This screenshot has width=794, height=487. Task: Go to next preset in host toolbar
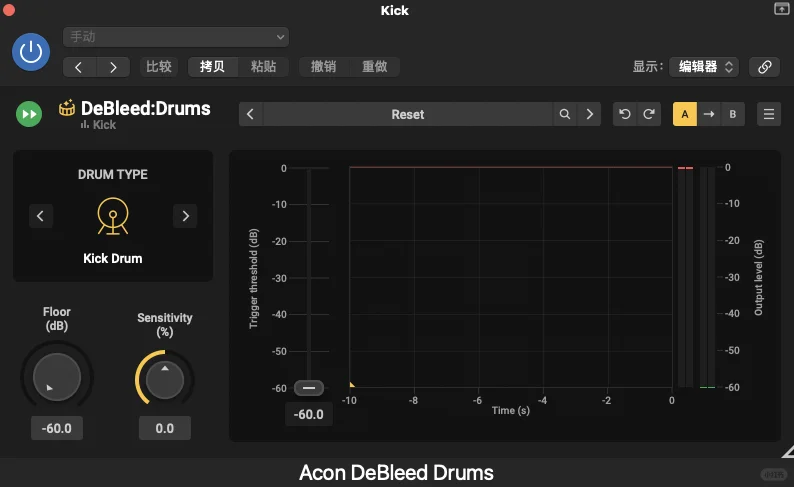(113, 67)
